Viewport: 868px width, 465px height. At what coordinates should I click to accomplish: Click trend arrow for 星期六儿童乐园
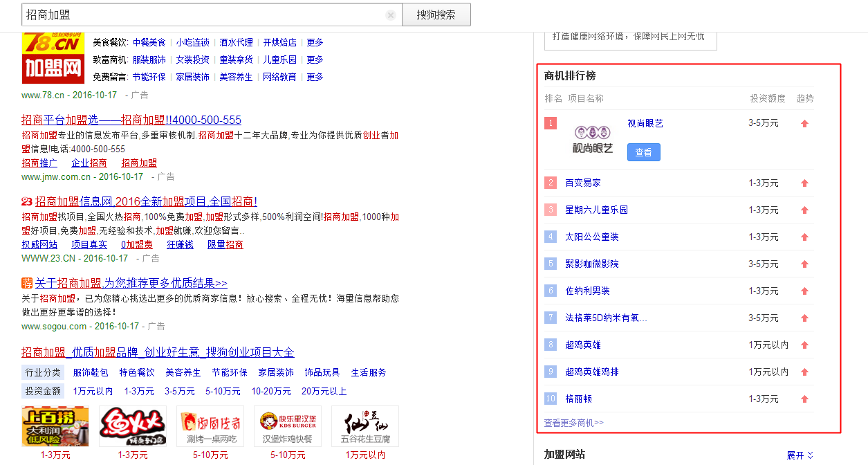pyautogui.click(x=804, y=210)
